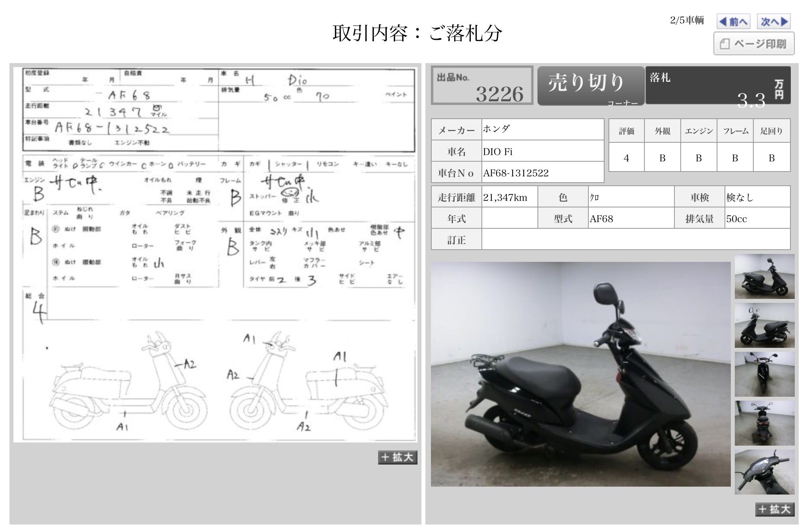Enlarge the scooter photo with 拡大 button

tap(775, 509)
